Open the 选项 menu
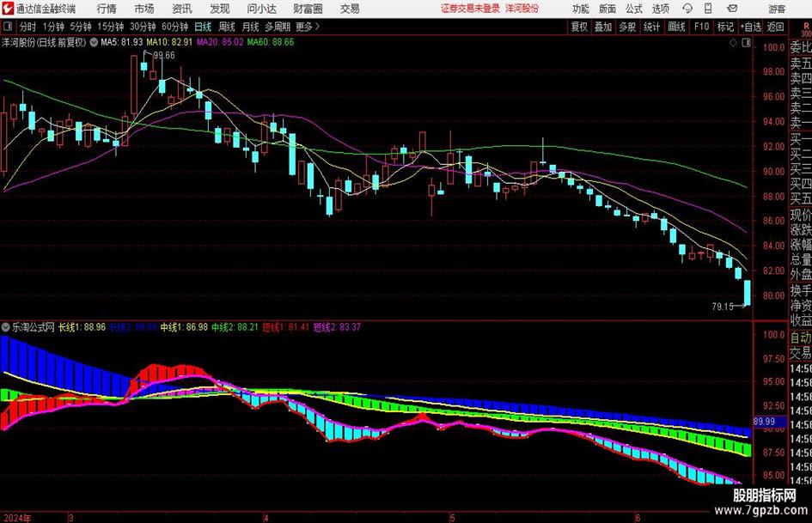 (x=661, y=9)
